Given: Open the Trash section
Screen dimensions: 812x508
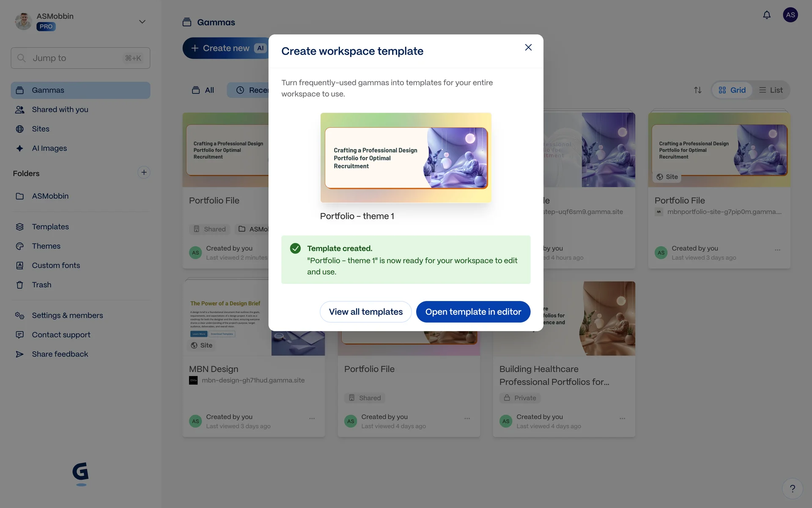Looking at the screenshot, I should click(41, 285).
